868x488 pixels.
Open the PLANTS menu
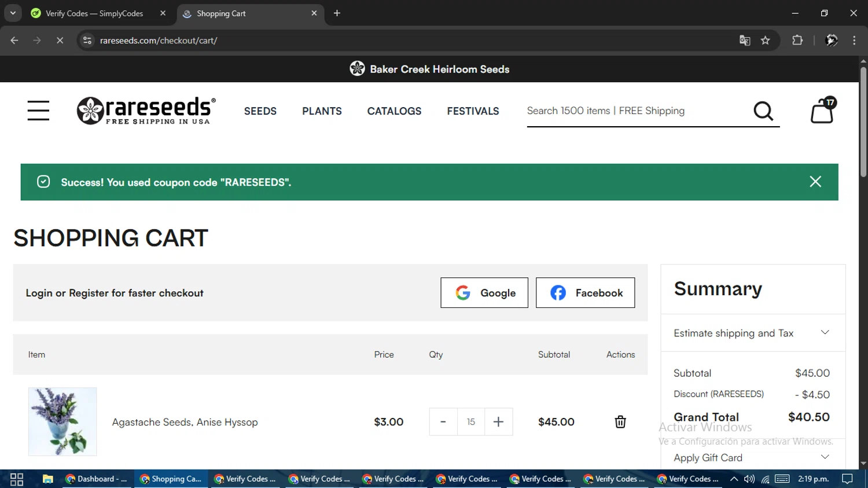click(x=322, y=111)
